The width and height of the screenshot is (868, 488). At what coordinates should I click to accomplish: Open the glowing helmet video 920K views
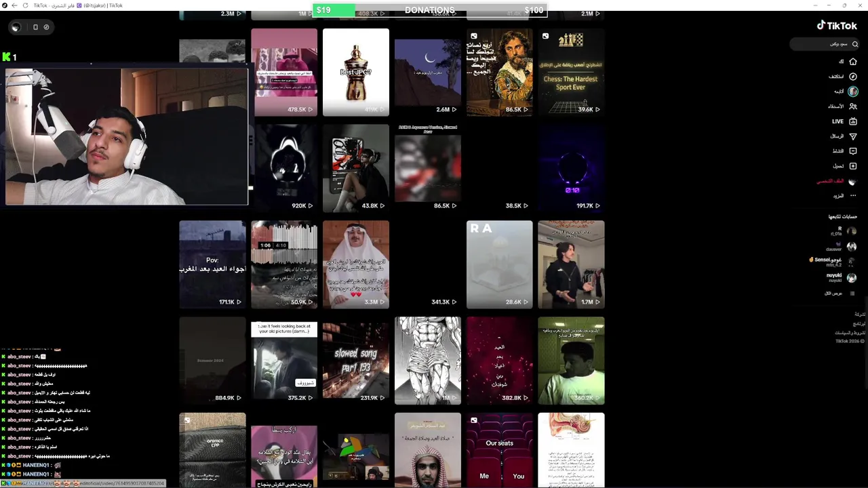pos(284,168)
